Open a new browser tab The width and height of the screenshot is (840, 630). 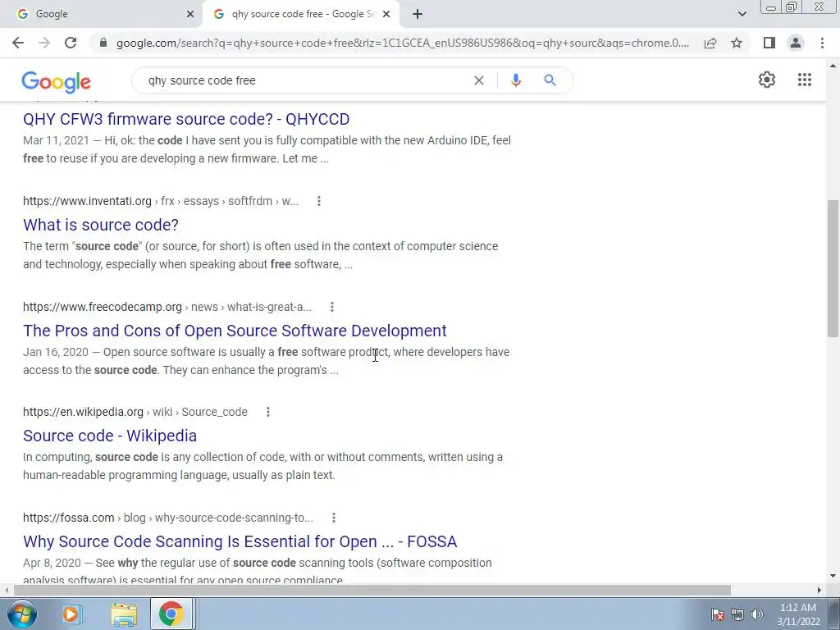(418, 14)
